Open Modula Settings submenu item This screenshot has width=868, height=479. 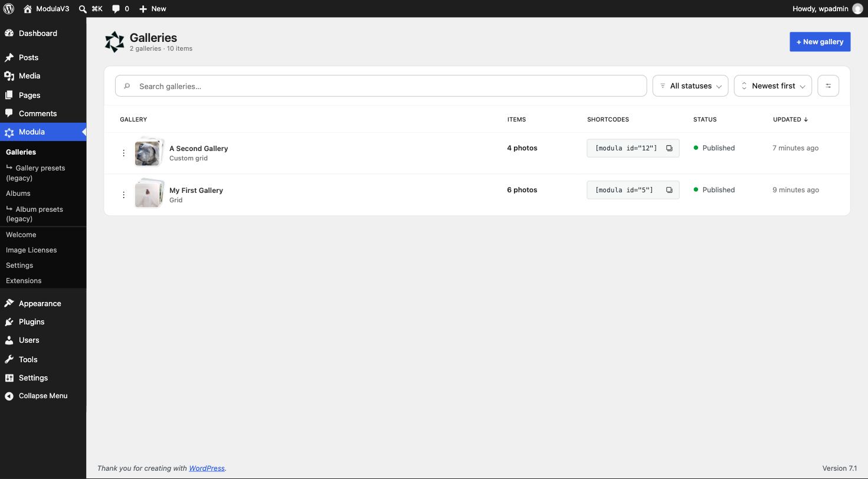coord(19,265)
